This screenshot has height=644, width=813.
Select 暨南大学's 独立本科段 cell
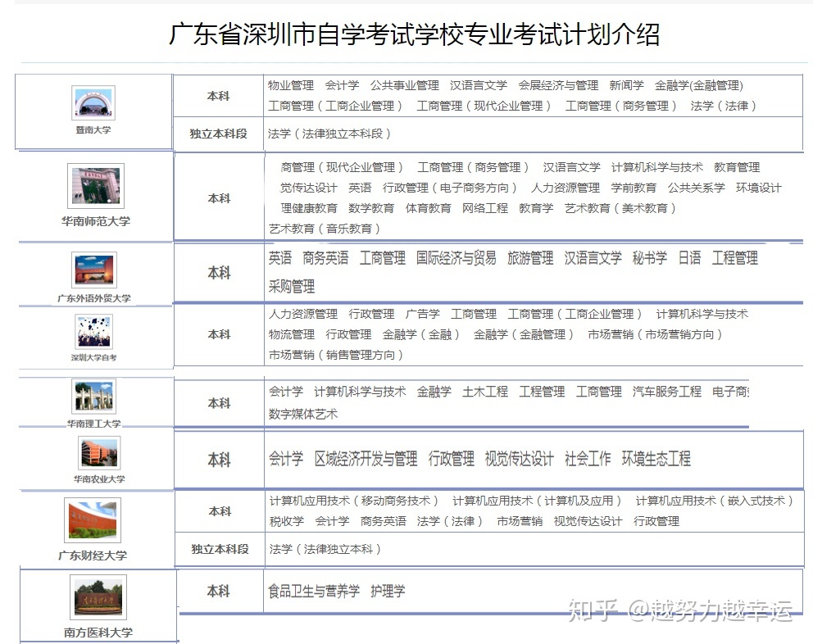[218, 134]
